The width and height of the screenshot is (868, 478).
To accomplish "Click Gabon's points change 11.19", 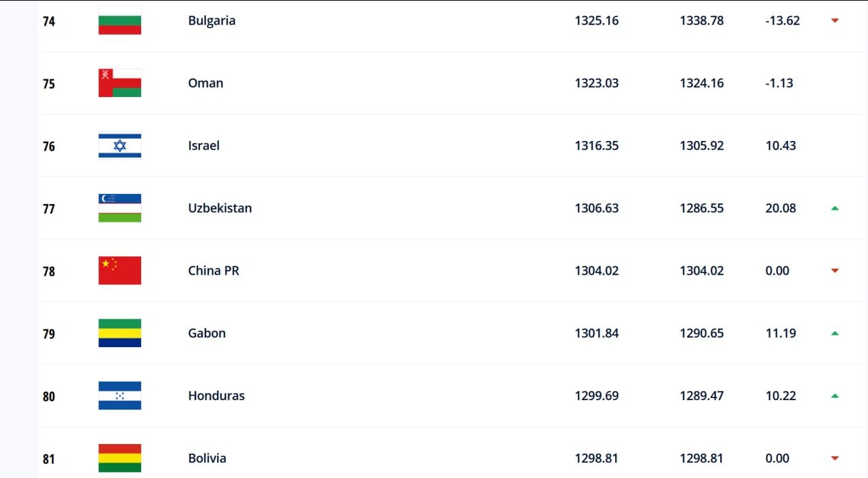I will click(781, 333).
